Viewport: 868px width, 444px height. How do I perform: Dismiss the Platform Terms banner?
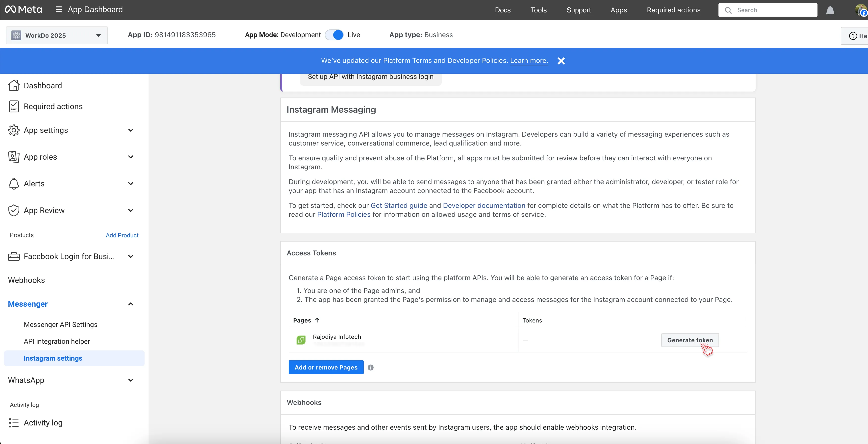click(x=561, y=61)
